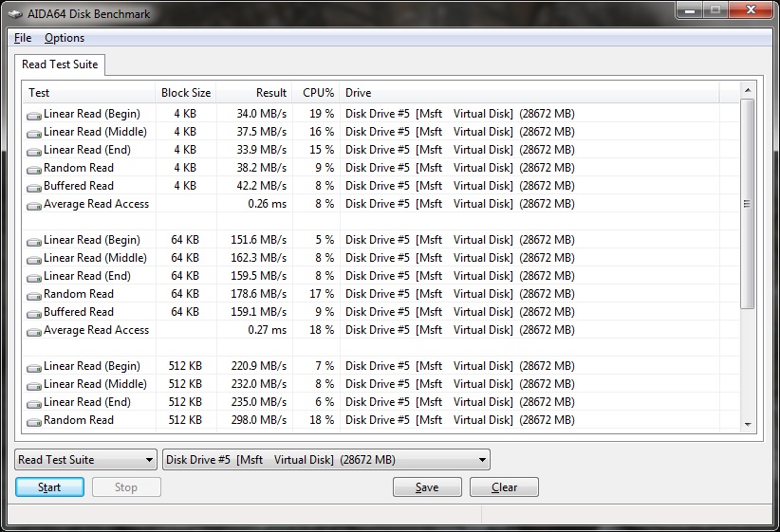Click the 19 % CPU value
The height and width of the screenshot is (532, 780).
[x=322, y=114]
